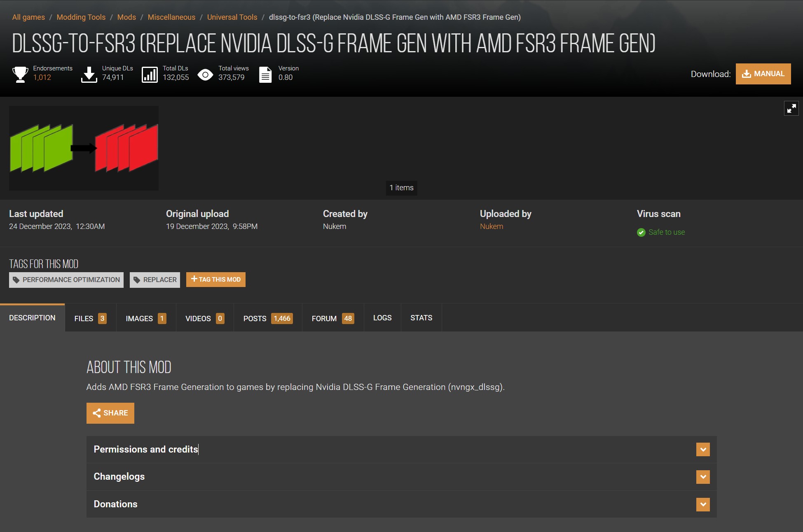803x532 pixels.
Task: Click the mod title heading
Action: tap(334, 44)
